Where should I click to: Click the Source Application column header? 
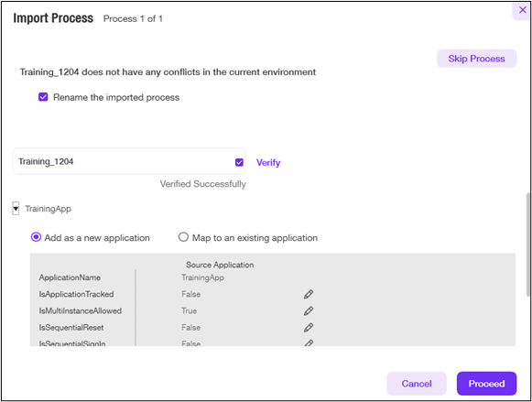tap(220, 265)
